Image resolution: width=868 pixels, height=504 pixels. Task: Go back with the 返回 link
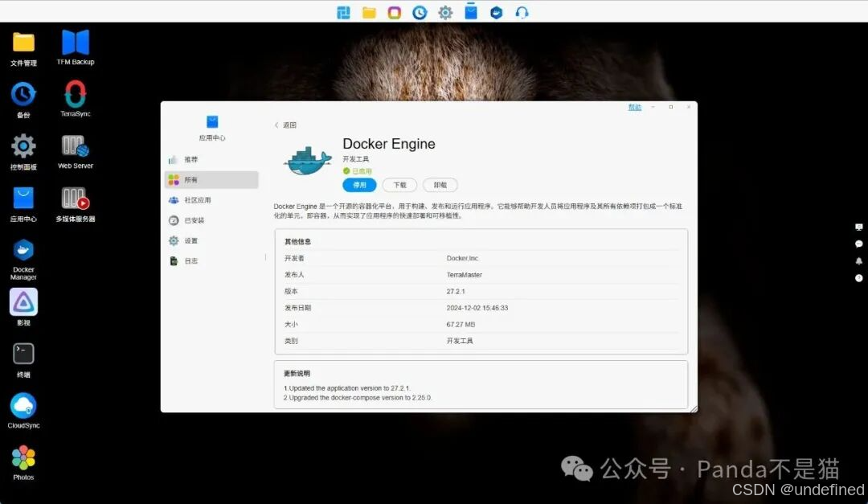(x=285, y=125)
